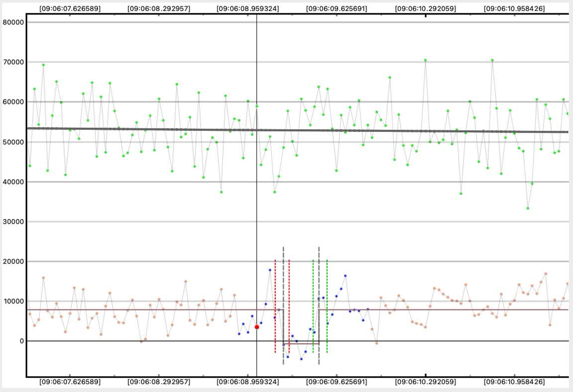Viewport: 573px width, 392px height.
Task: Click the short brown segment below zero
Action: click(x=301, y=344)
